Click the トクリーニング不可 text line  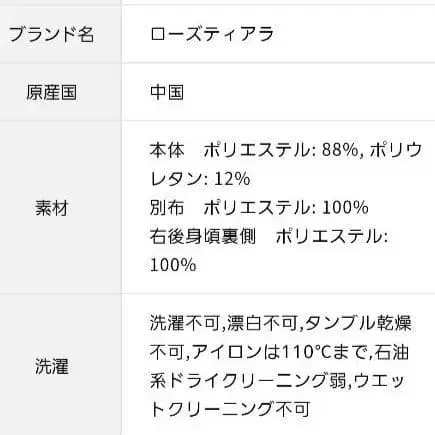[x=230, y=410]
